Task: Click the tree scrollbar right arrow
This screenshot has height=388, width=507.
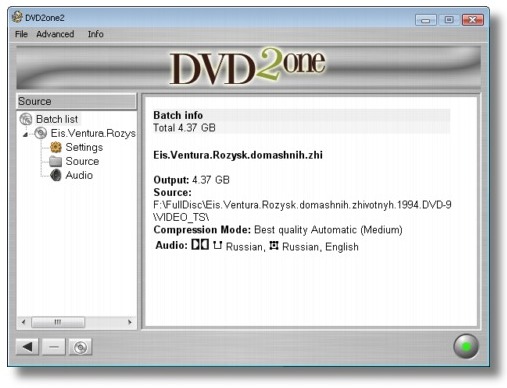Action: 130,322
